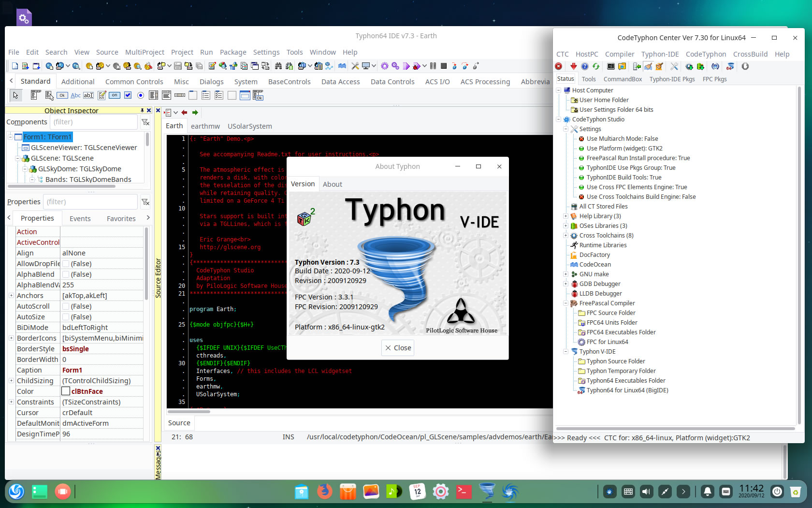Click the Pause execution toolbar icon
Screen dimensions: 812x508
click(x=433, y=66)
